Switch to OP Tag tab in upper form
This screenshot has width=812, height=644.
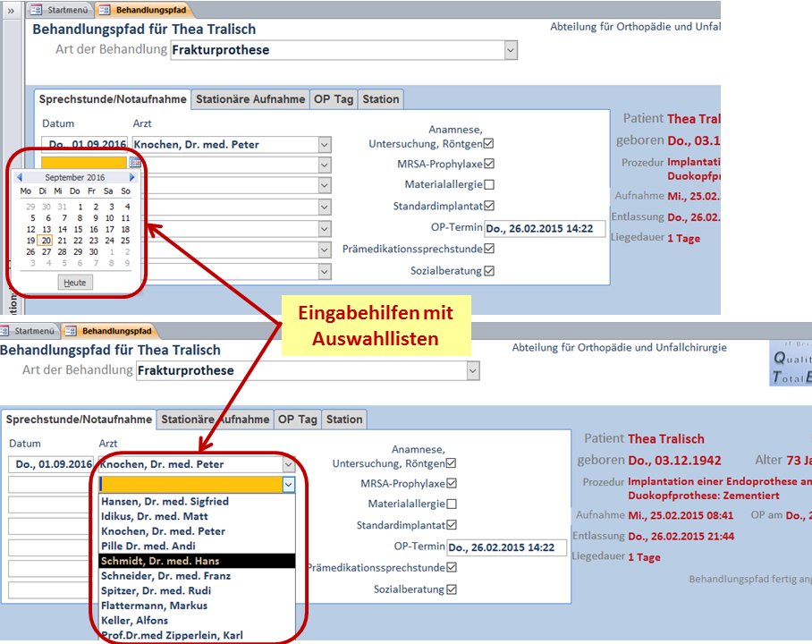point(333,99)
